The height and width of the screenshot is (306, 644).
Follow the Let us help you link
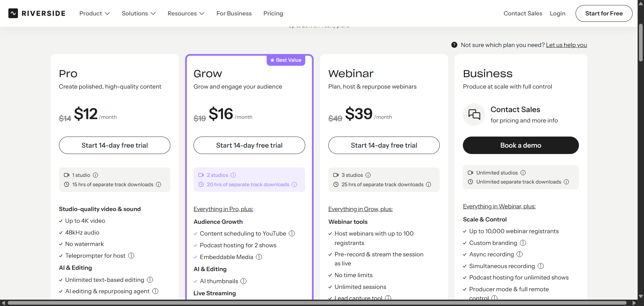click(567, 45)
